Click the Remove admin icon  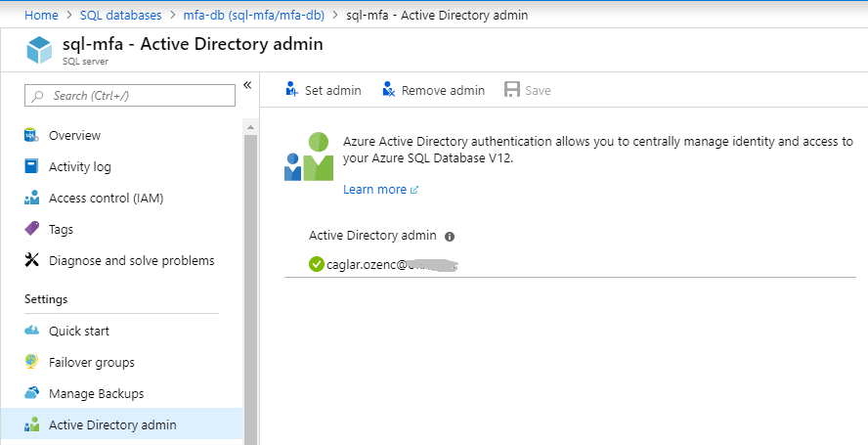coord(389,89)
